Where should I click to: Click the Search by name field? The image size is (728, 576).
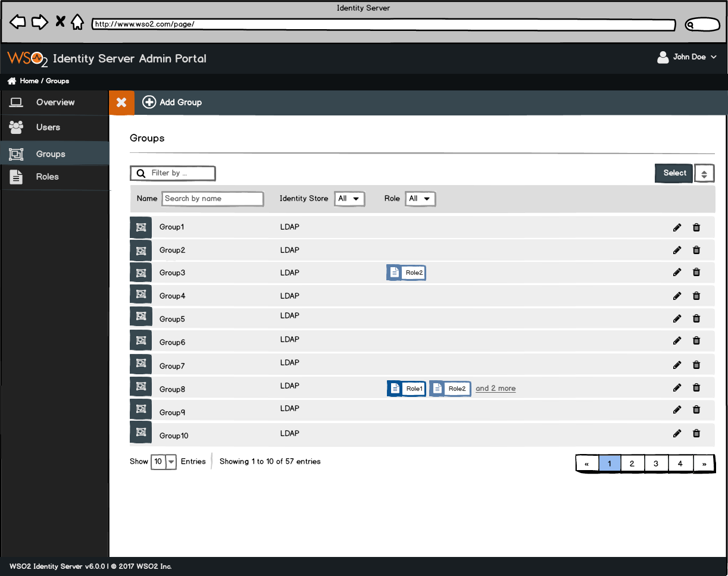[x=213, y=199]
